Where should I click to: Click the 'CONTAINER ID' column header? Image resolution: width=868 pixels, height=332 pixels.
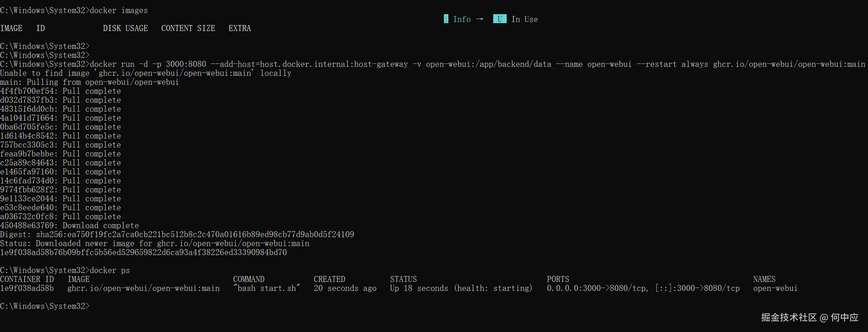[x=27, y=279]
